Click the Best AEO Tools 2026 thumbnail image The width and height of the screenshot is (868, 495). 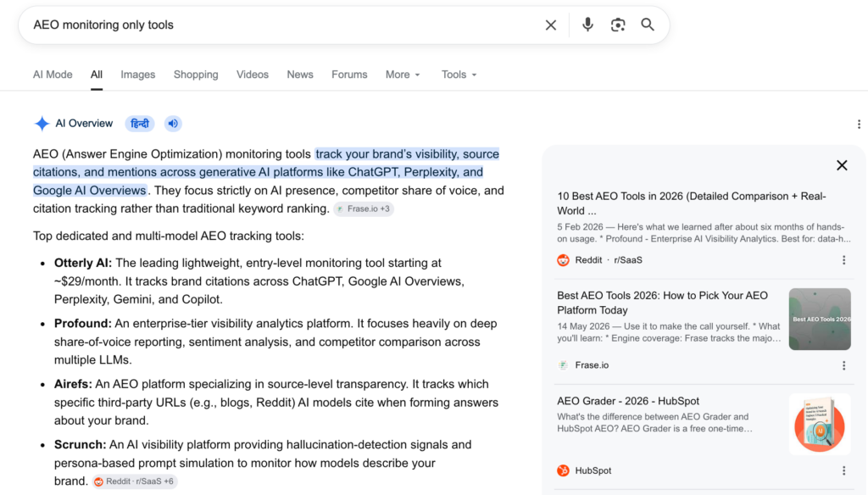click(820, 319)
